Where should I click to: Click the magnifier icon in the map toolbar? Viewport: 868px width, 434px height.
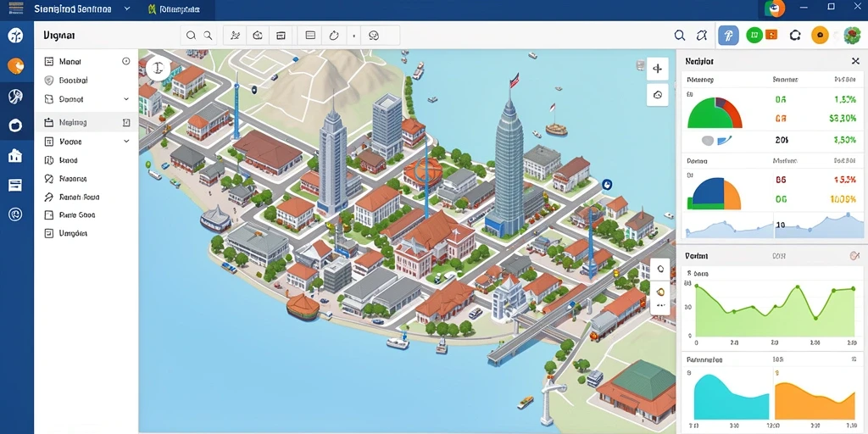pos(191,36)
